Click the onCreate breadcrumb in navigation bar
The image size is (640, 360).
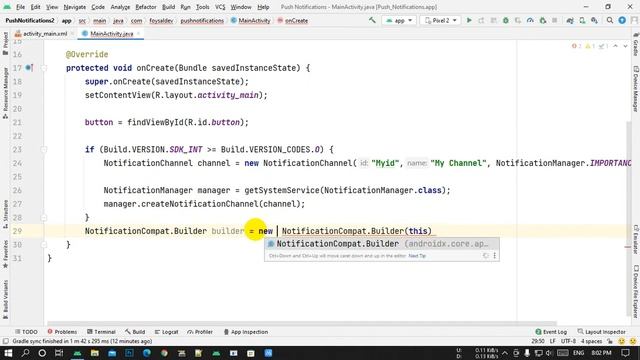click(x=293, y=20)
